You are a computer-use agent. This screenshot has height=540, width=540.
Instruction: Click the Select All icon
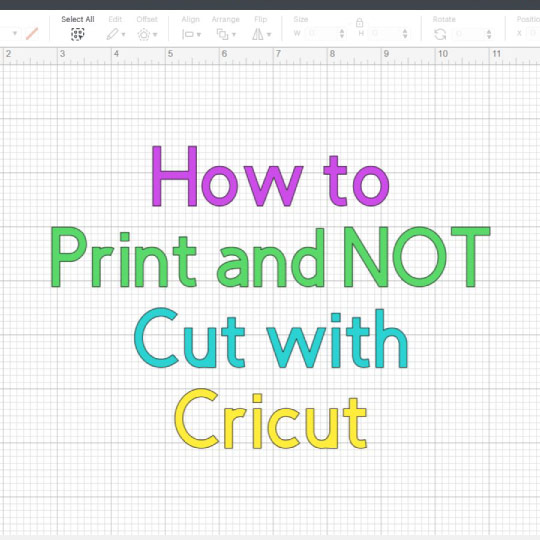tap(77, 34)
